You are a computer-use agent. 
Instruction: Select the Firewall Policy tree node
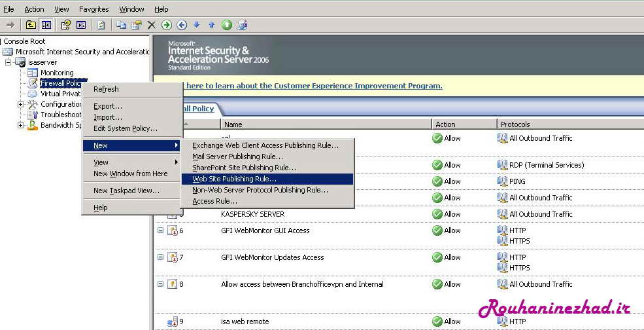pos(61,83)
